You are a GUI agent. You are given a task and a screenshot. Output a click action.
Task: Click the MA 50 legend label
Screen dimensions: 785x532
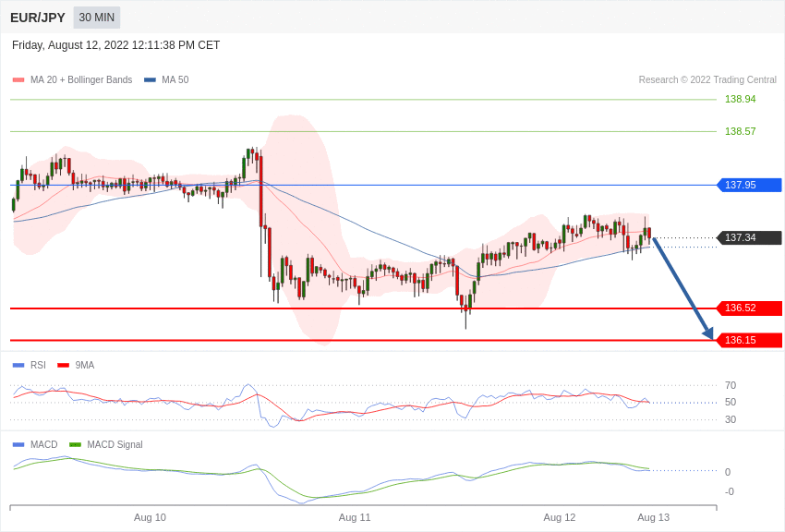coord(175,79)
